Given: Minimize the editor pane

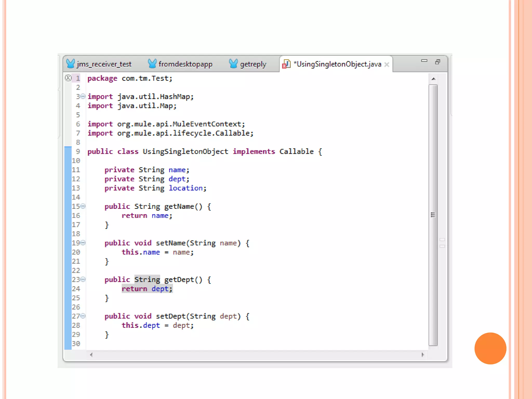Looking at the screenshot, I should [x=424, y=61].
